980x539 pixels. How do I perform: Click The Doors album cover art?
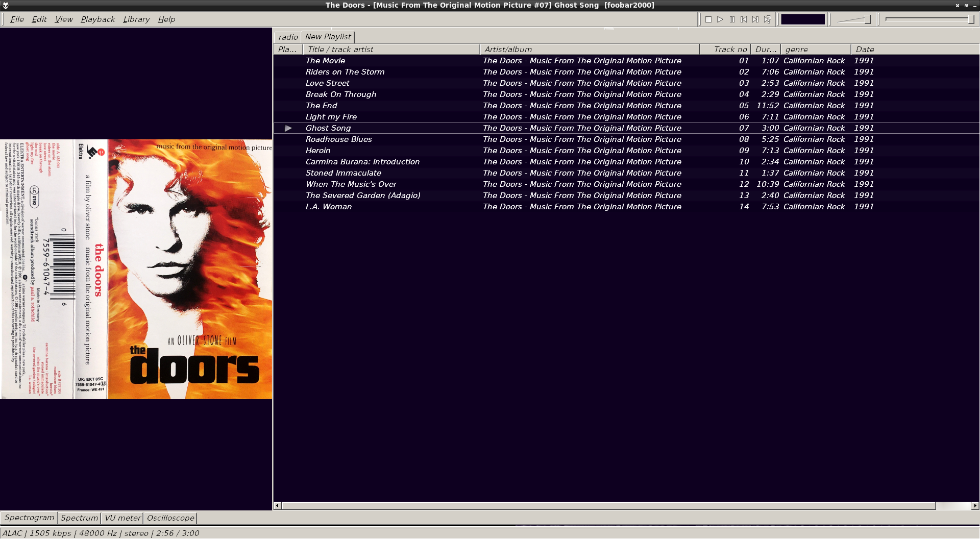coord(136,269)
